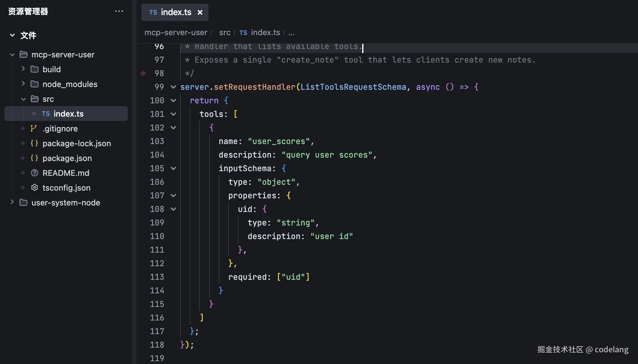Collapse the src folder chevron
638x364 pixels.
pyautogui.click(x=23, y=99)
